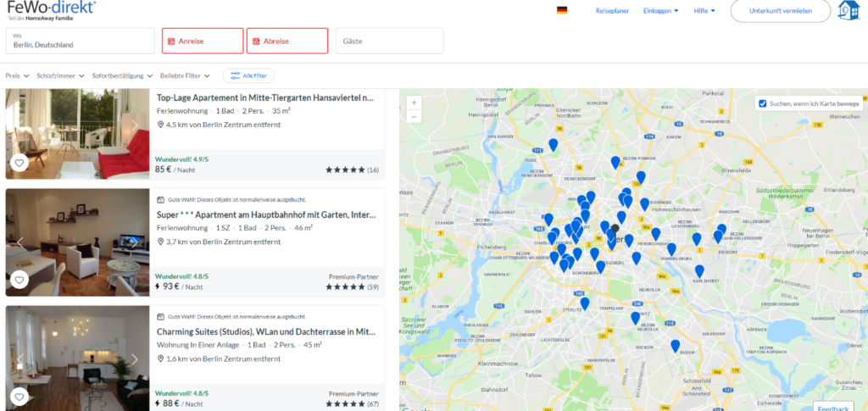The height and width of the screenshot is (411, 868).
Task: Open the Reiseplaner link
Action: pos(612,10)
